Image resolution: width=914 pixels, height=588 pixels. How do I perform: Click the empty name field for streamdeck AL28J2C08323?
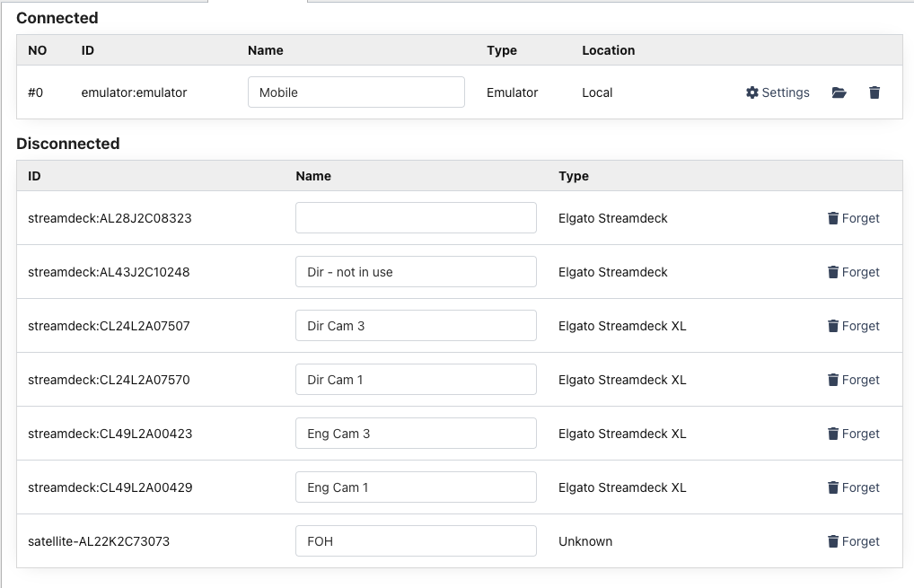415,217
